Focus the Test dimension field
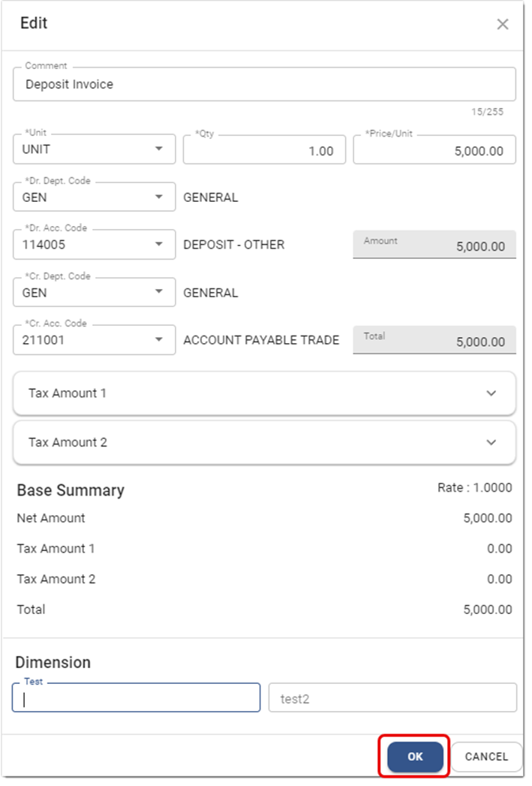Viewport: 532px width, 786px height. pyautogui.click(x=136, y=698)
